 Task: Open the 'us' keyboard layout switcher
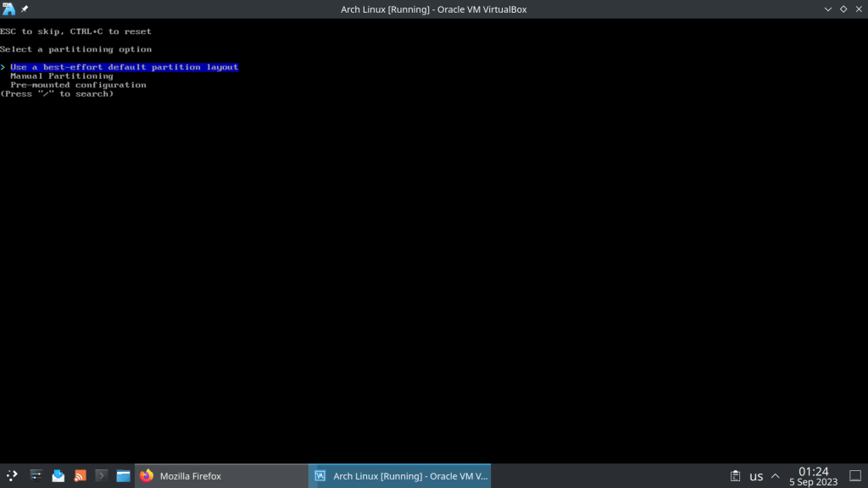pos(756,476)
